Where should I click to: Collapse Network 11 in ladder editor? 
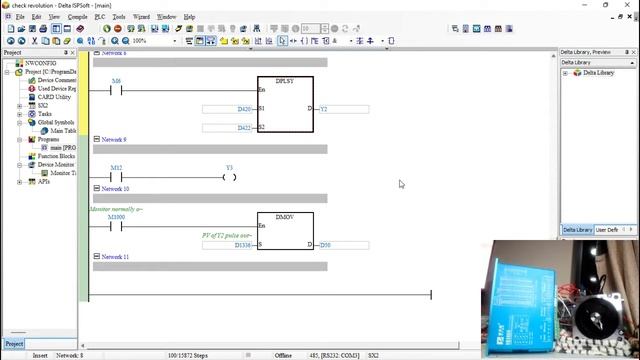[97, 256]
